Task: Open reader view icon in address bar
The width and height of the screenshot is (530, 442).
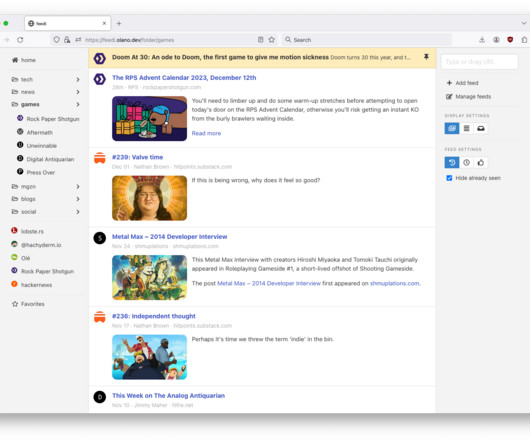Action: click(x=261, y=40)
